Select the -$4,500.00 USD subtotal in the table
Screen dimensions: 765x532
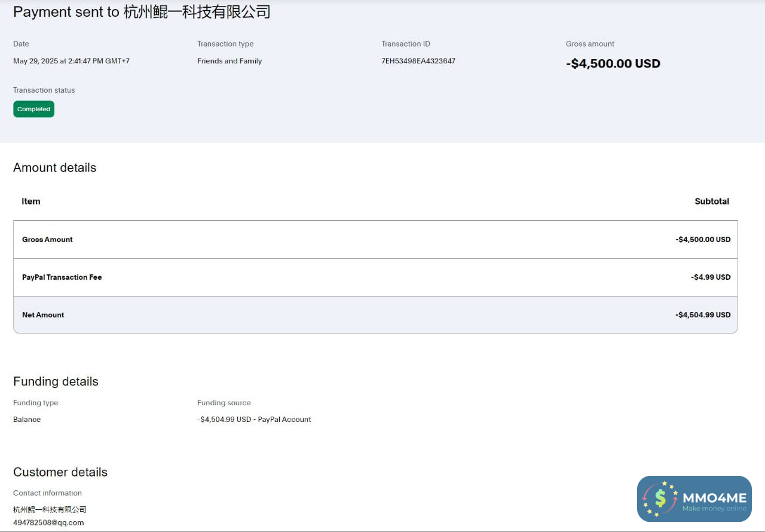pyautogui.click(x=703, y=240)
